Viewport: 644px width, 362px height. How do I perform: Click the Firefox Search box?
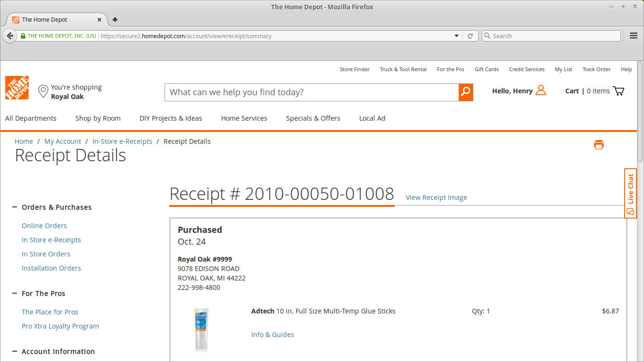(551, 36)
